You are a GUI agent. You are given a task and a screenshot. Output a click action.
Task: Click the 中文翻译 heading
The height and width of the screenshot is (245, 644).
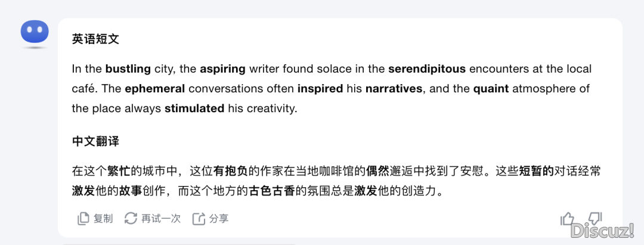click(x=95, y=142)
